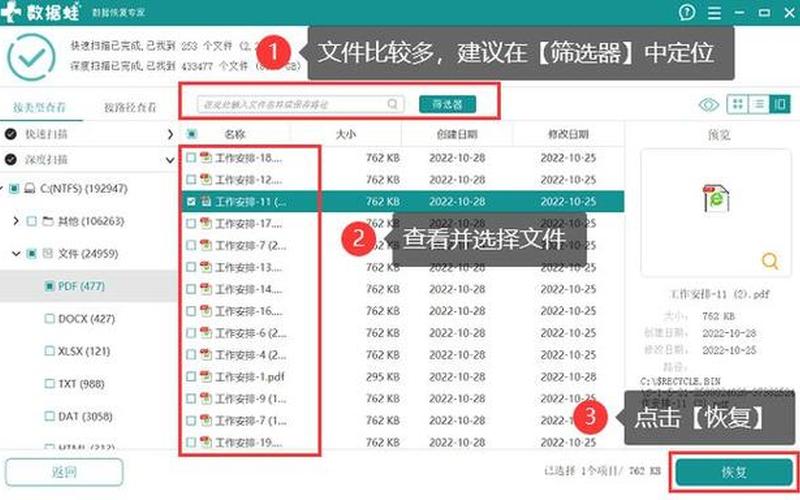This screenshot has width=800, height=500.
Task: Expand the 其他 (106263) tree node arrow
Action: pos(16,221)
